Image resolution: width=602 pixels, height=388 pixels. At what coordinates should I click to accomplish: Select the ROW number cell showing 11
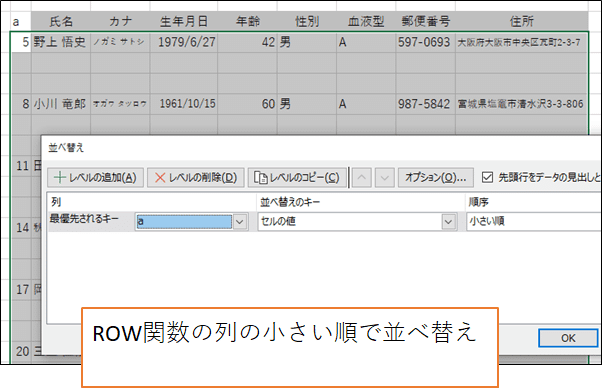coord(21,166)
